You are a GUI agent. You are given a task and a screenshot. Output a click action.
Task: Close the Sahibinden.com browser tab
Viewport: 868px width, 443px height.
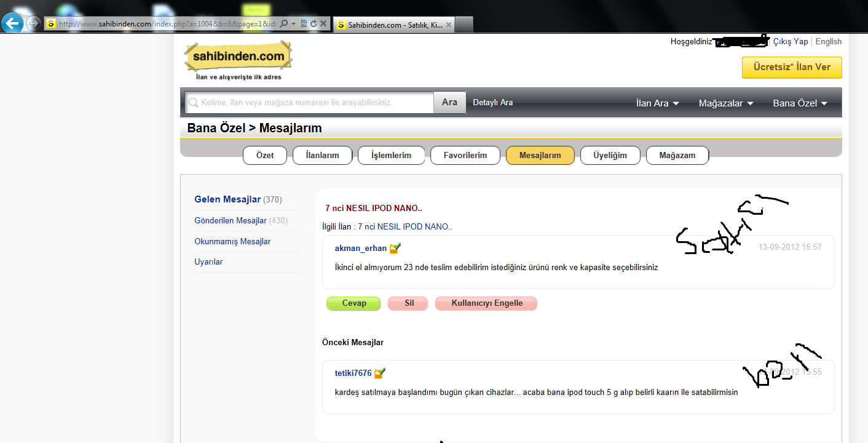coord(449,25)
